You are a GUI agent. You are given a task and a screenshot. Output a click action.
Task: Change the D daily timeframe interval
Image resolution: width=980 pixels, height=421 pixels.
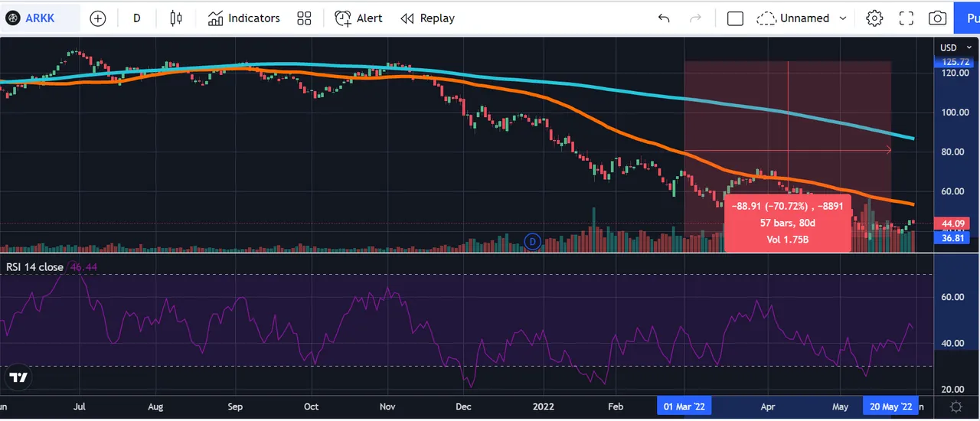137,18
